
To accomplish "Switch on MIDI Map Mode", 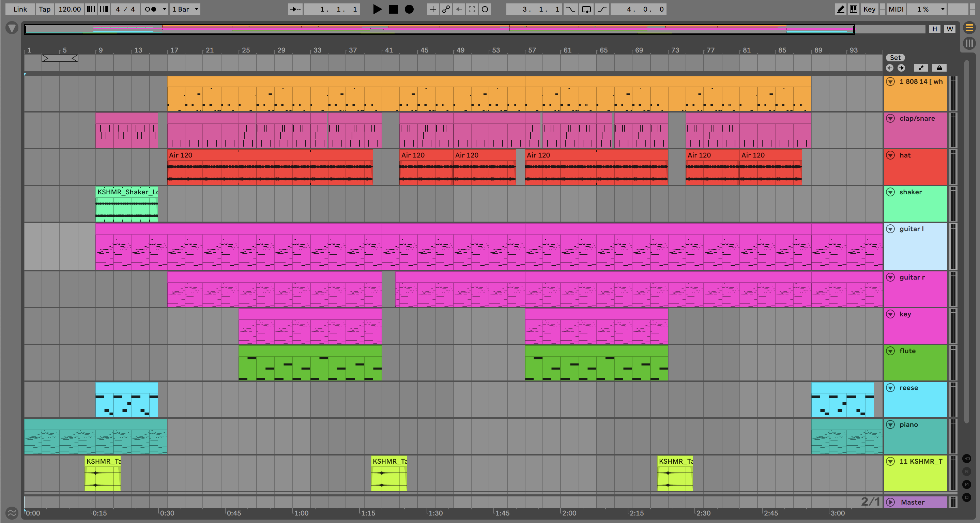I will [895, 9].
